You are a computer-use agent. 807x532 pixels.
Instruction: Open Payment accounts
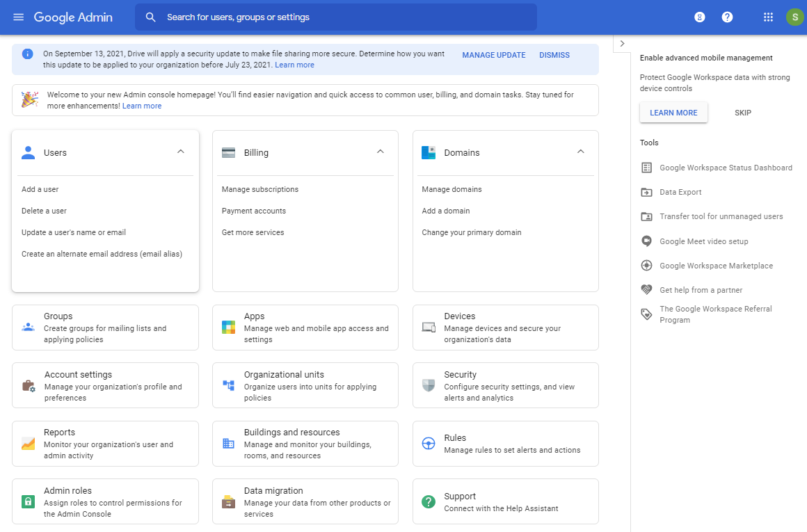coord(254,211)
